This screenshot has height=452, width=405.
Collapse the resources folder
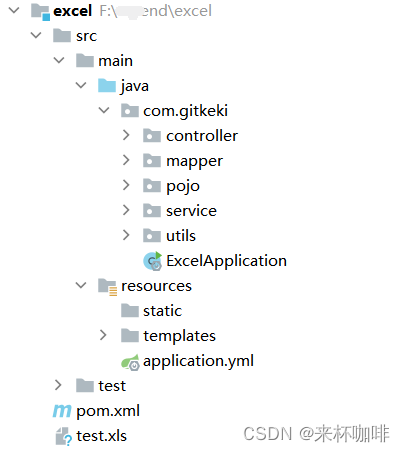pyautogui.click(x=81, y=285)
